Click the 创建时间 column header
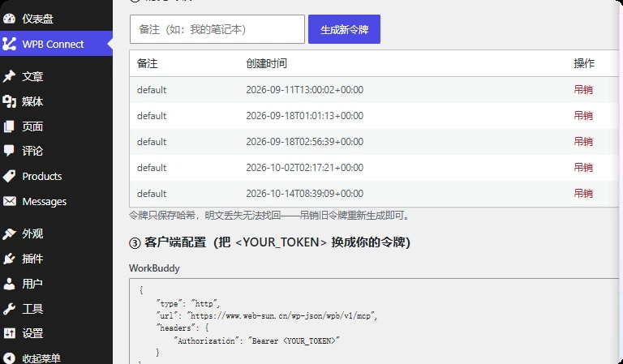Screen dimensions: 623x364 click(x=266, y=63)
